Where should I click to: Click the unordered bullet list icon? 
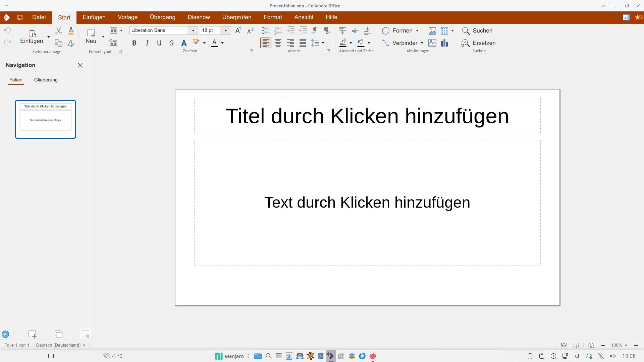tap(266, 31)
